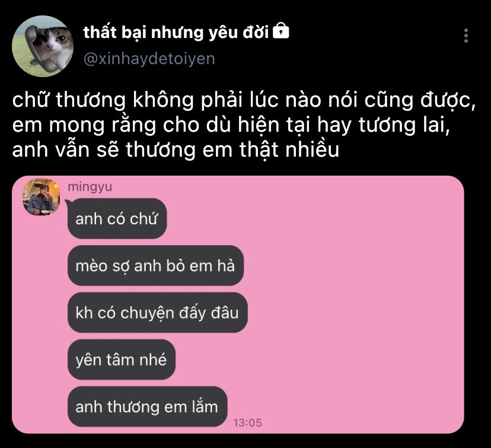Select the 'kh có chuyện đấy đâu' bubble
This screenshot has height=448, width=491.
pyautogui.click(x=158, y=313)
